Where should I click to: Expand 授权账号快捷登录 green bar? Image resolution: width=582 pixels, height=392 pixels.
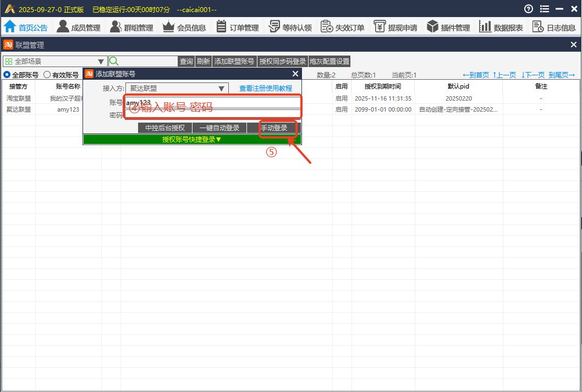[x=192, y=140]
